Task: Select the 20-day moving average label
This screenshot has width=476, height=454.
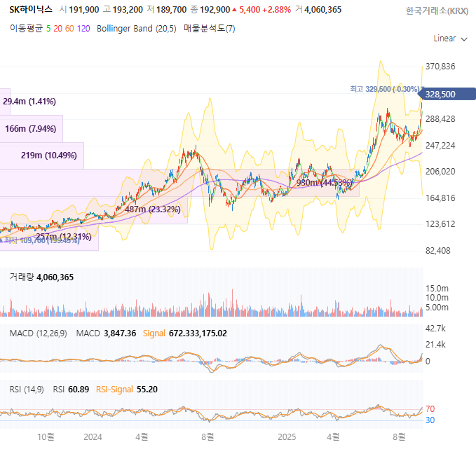Action: (x=57, y=29)
